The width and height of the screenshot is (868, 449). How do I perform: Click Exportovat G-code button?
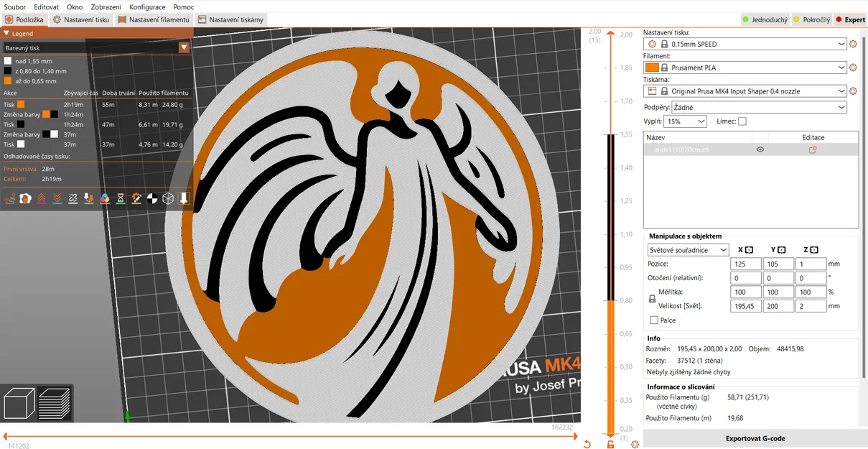click(755, 438)
